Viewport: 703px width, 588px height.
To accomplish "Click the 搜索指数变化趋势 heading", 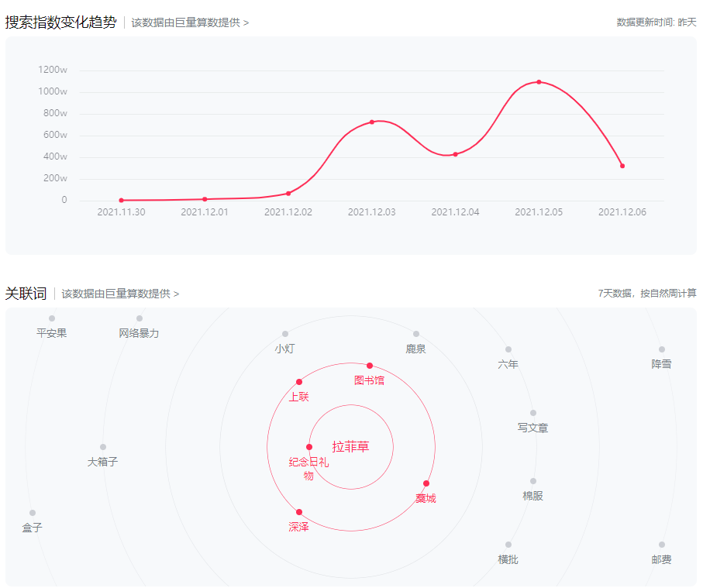I will pyautogui.click(x=60, y=22).
